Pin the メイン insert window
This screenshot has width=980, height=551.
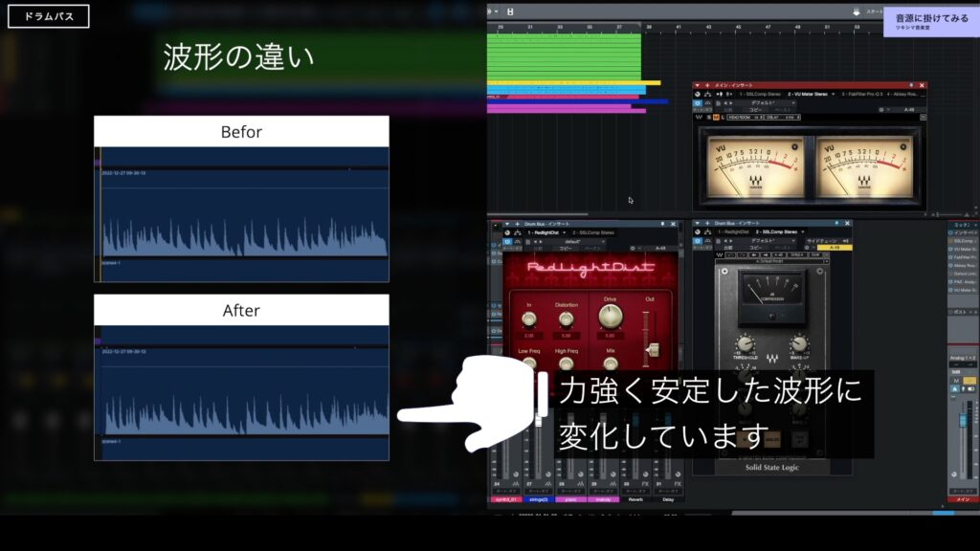pyautogui.click(x=911, y=85)
